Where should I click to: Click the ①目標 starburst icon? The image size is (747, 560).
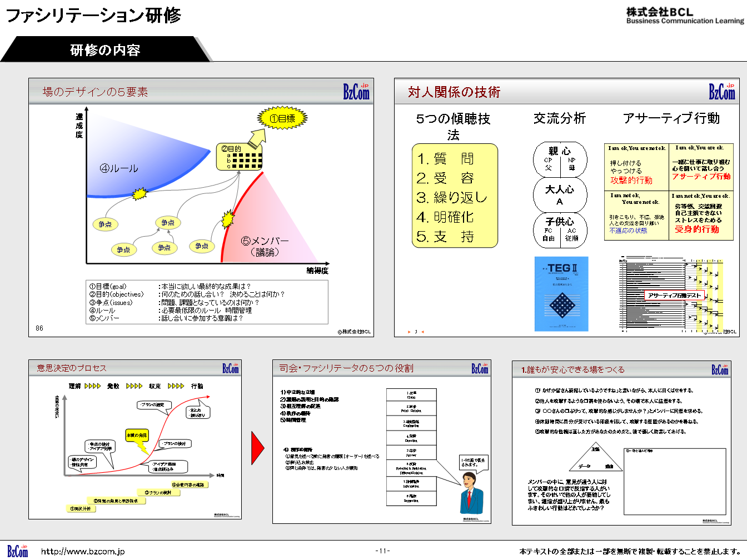(x=282, y=118)
